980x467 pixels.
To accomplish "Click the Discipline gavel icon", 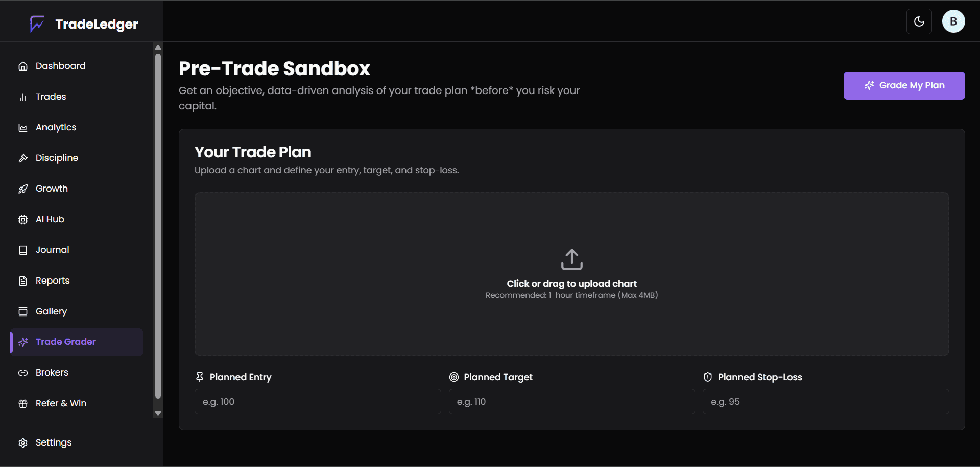I will 23,158.
